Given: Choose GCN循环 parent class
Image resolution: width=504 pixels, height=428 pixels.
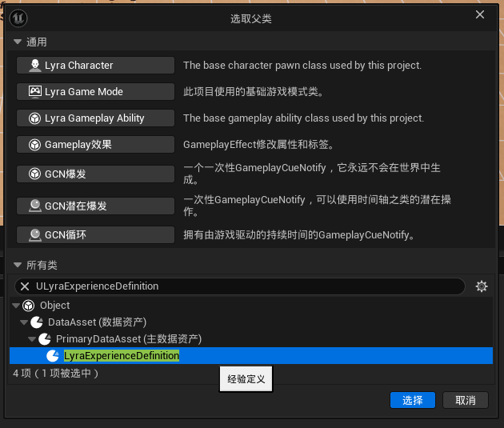Looking at the screenshot, I should 95,235.
